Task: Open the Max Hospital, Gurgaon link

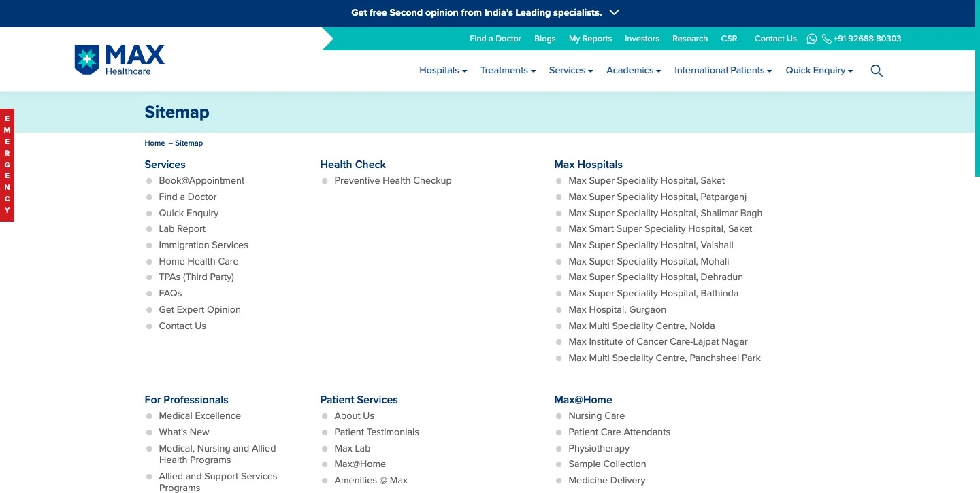Action: [x=617, y=310]
